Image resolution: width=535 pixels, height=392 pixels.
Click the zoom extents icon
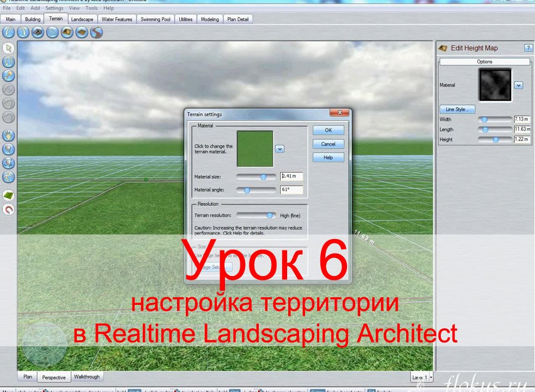coord(9,163)
